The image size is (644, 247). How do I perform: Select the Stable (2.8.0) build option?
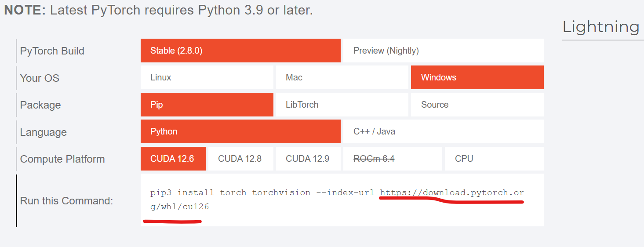tap(240, 51)
